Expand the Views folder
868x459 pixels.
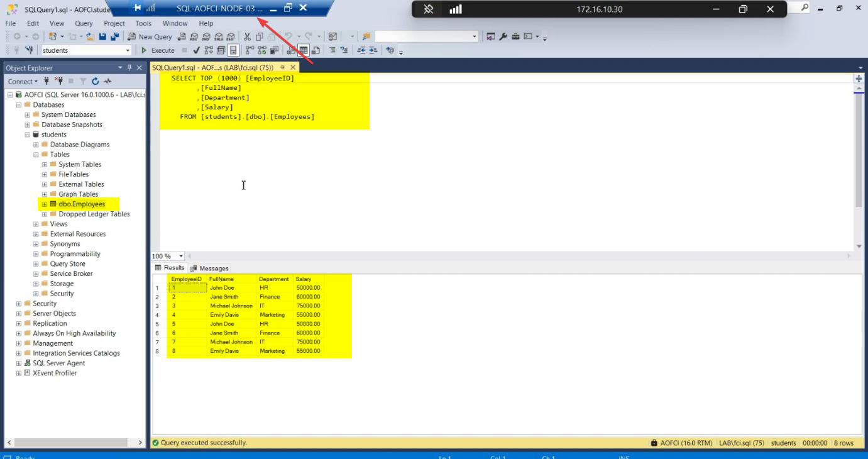(x=36, y=224)
